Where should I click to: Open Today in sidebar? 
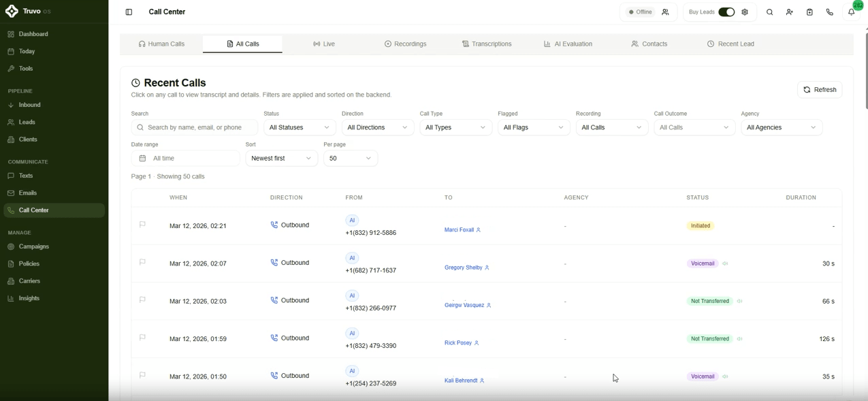(54, 51)
